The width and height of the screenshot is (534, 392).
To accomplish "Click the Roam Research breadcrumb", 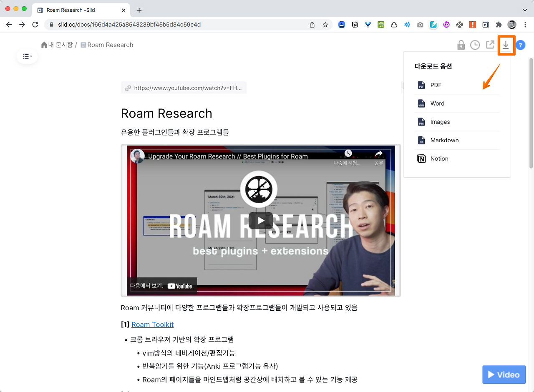I will 110,45.
